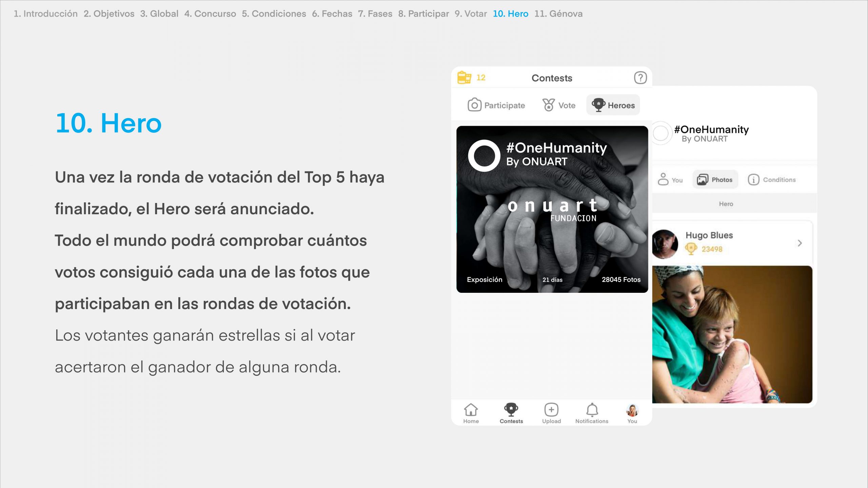
Task: Open the Home tab icon
Action: pyautogui.click(x=471, y=410)
